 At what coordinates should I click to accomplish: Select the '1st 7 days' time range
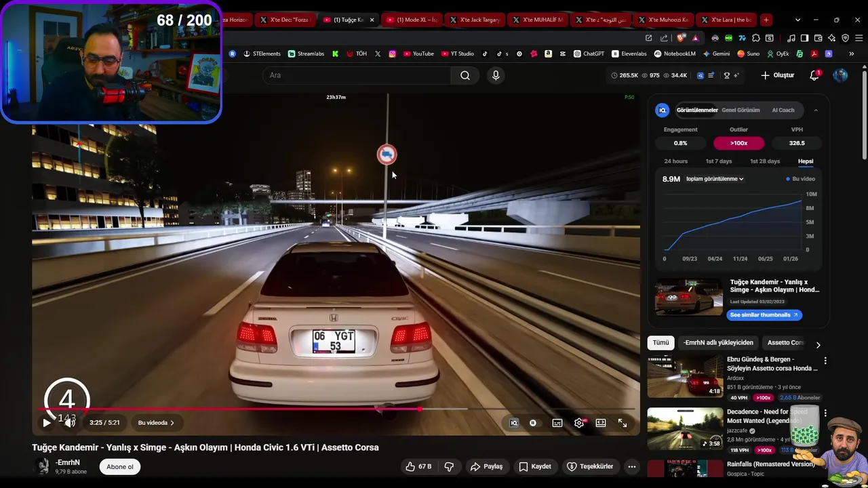(719, 161)
